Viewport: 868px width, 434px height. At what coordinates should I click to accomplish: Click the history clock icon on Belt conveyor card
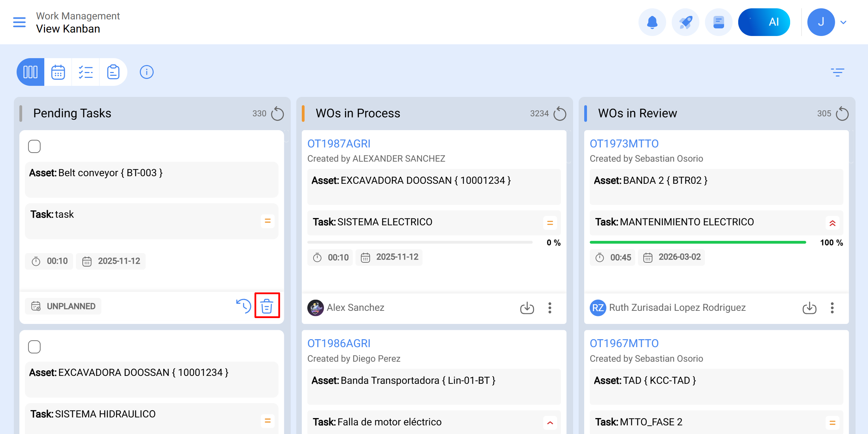click(x=244, y=306)
